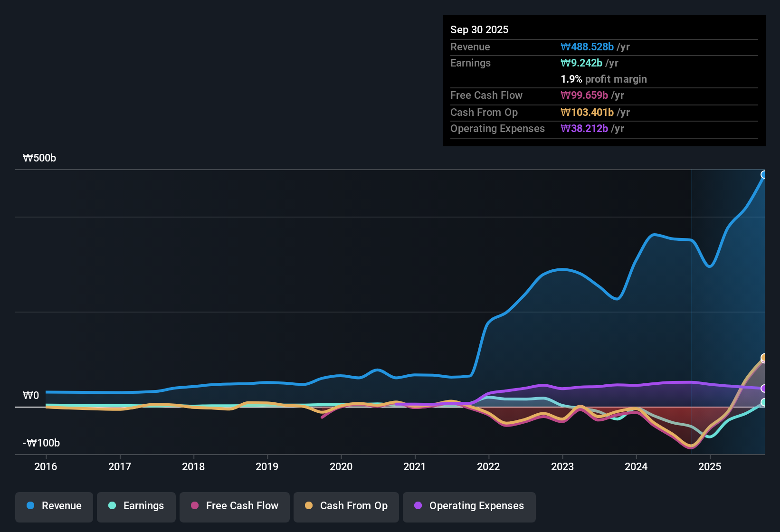The image size is (780, 532).
Task: Select the Cash From Op endpoint marker
Action: click(764, 358)
